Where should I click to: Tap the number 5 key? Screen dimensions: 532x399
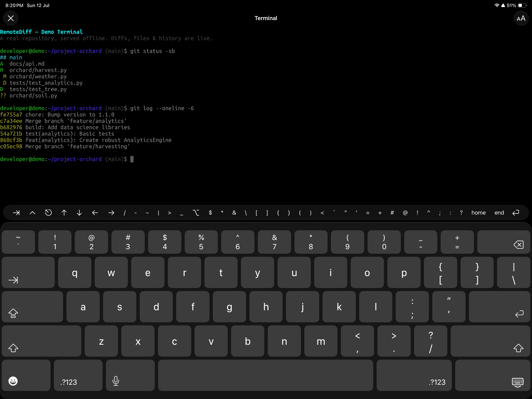click(x=201, y=242)
